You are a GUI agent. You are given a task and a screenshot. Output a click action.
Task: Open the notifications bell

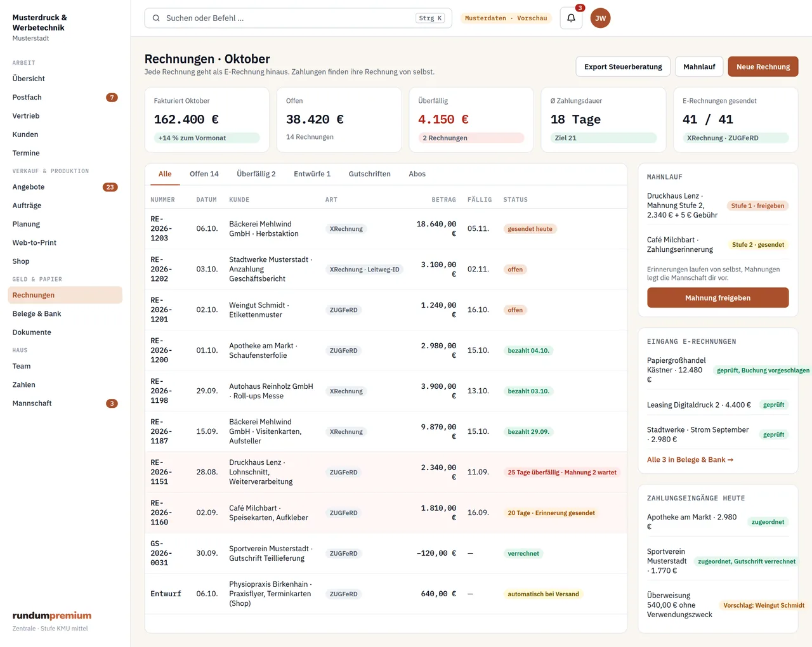[x=571, y=18]
